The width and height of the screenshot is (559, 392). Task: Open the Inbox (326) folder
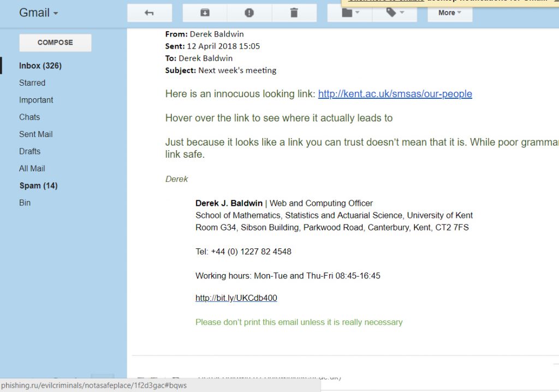tap(40, 66)
